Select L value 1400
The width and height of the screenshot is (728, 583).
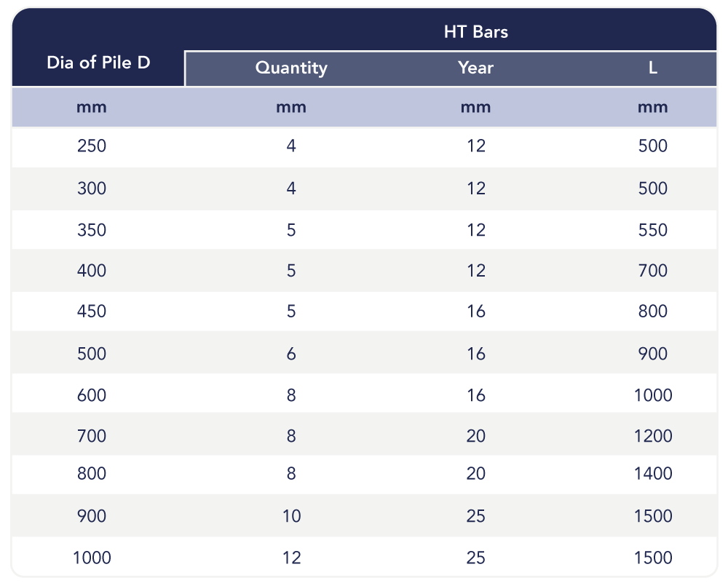[x=653, y=474]
